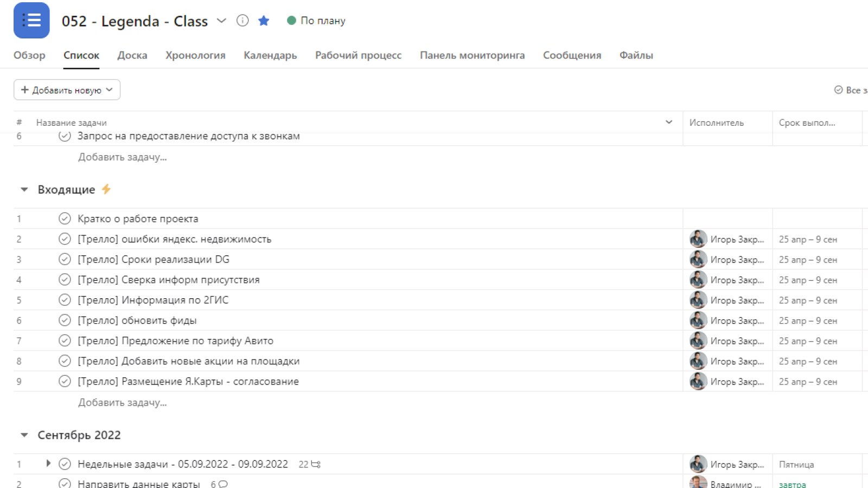The image size is (868, 488).
Task: Click the 'Добавить новую' button
Action: click(67, 90)
